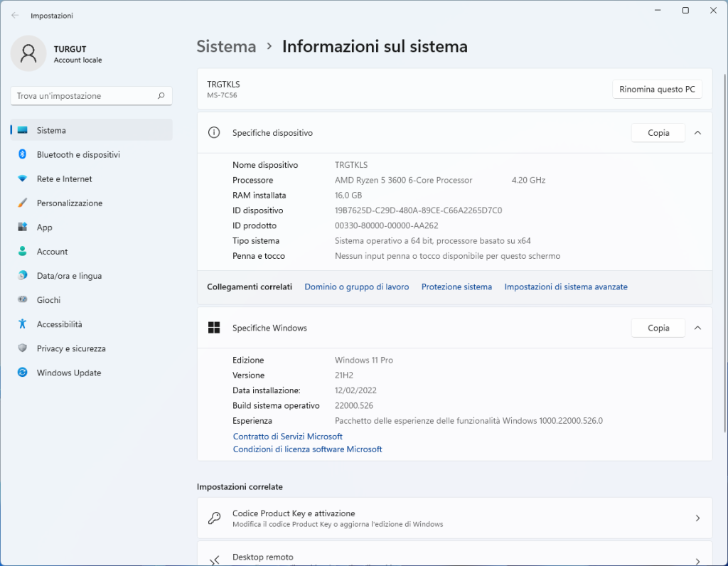728x566 pixels.
Task: Copy the Windows specifications
Action: coord(658,328)
